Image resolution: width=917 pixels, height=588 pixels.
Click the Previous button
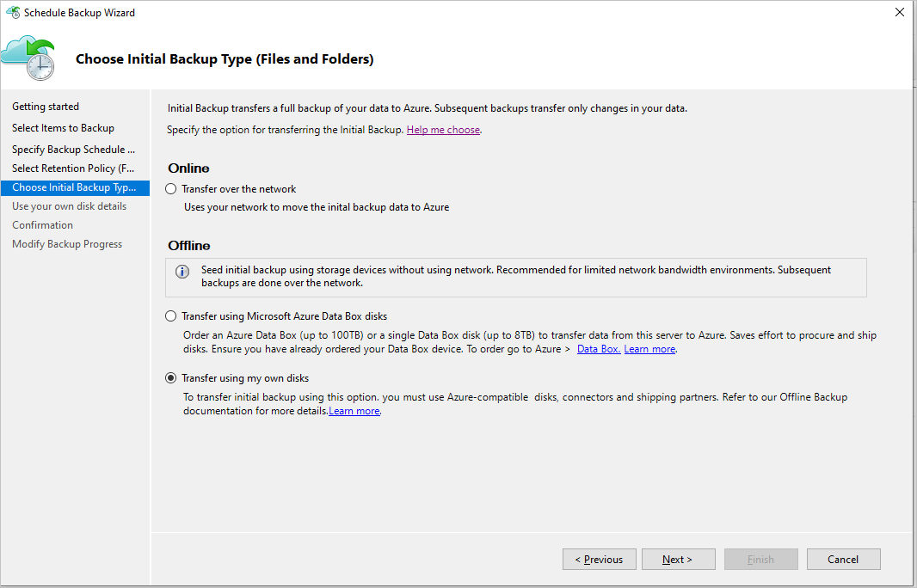pos(599,559)
